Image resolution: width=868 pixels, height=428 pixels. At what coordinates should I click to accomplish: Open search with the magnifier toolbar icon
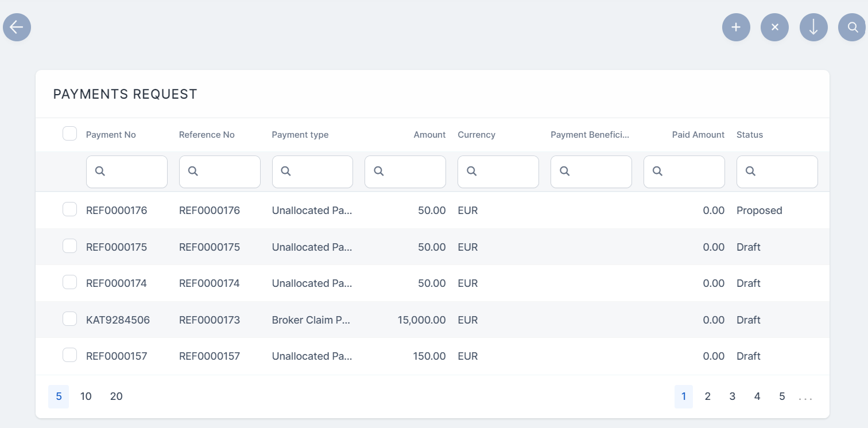[852, 28]
